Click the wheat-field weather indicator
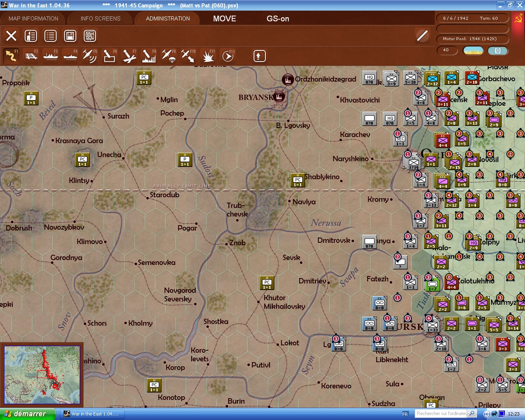Screen dimensions: 525x420 [473, 50]
